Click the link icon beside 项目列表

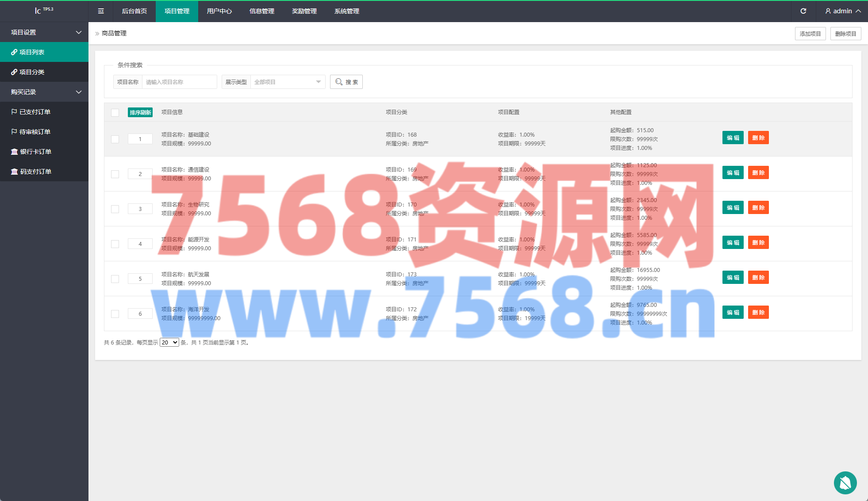pos(14,52)
